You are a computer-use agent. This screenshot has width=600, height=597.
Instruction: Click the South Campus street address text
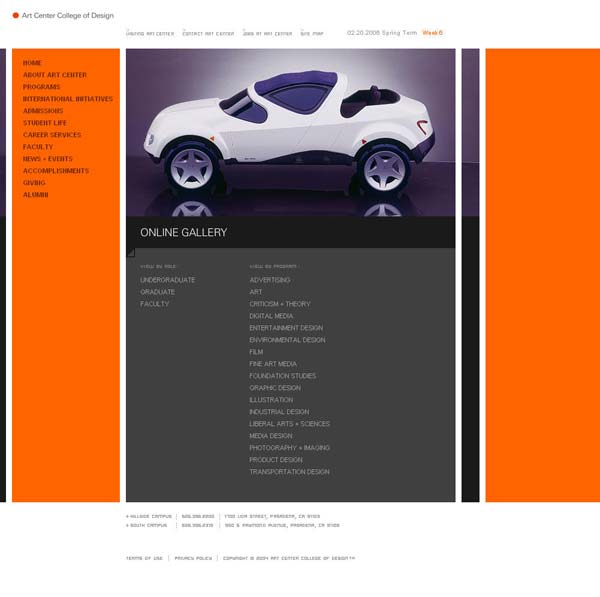click(282, 525)
